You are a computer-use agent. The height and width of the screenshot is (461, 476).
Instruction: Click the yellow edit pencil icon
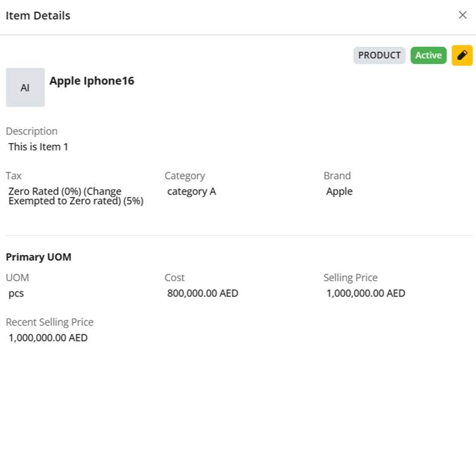point(462,55)
